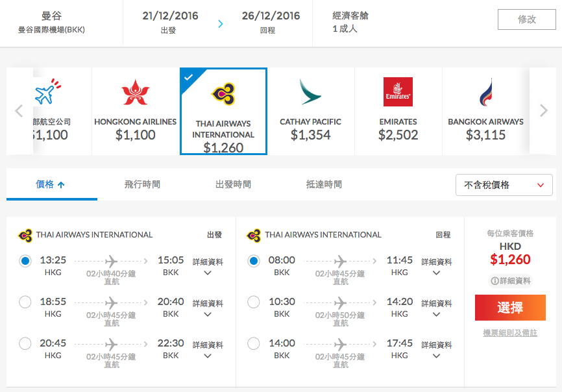The image size is (562, 392).
Task: Select the 20:45 HKG departure flight
Action: (x=25, y=343)
